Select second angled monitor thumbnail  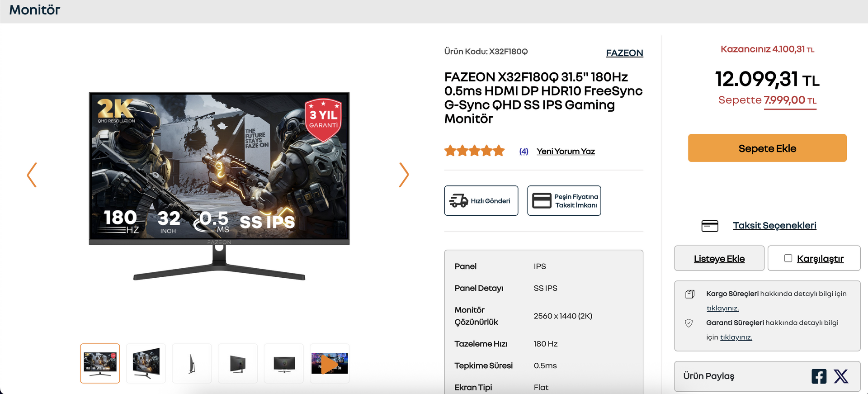click(146, 363)
